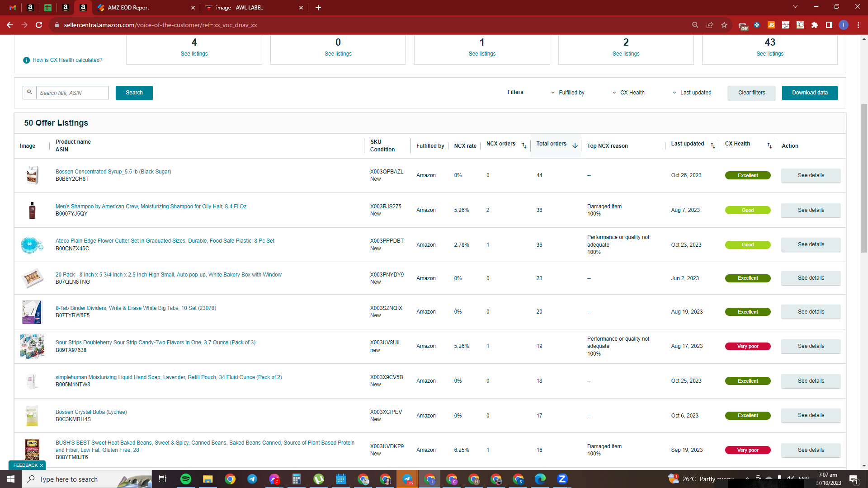See details for simplehuman Hand Soap

tap(811, 381)
